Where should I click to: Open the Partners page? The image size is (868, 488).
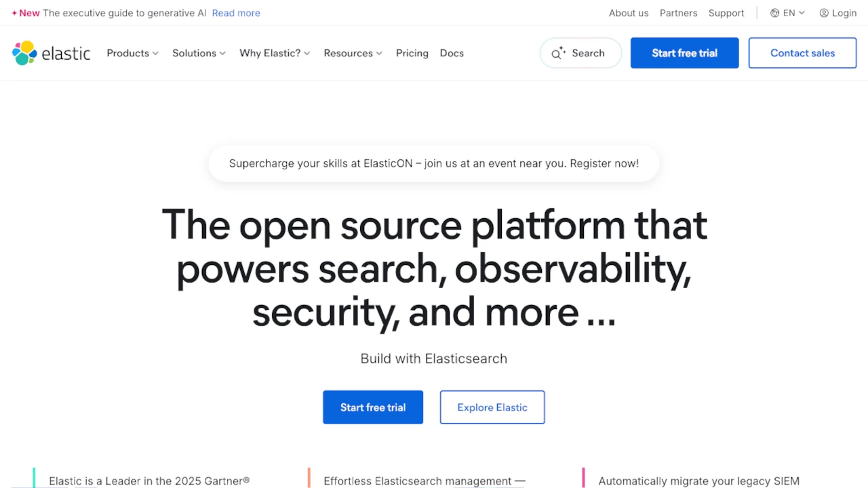(678, 13)
